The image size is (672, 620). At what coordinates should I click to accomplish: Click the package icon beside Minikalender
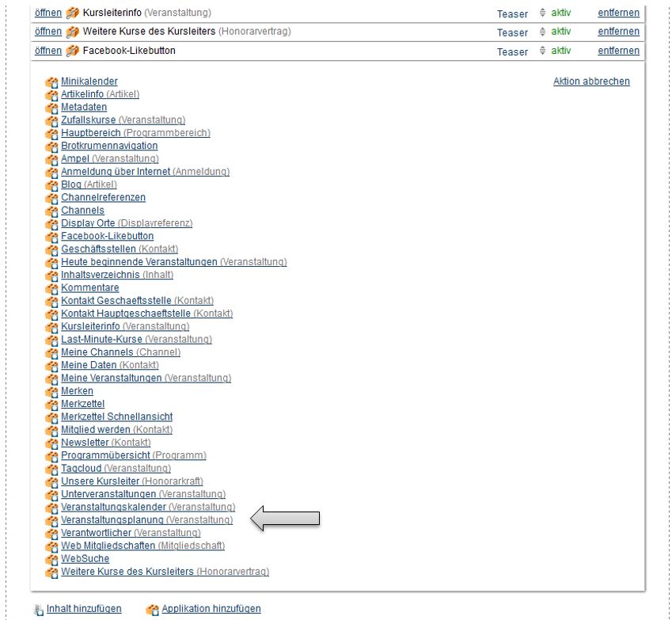click(x=52, y=82)
